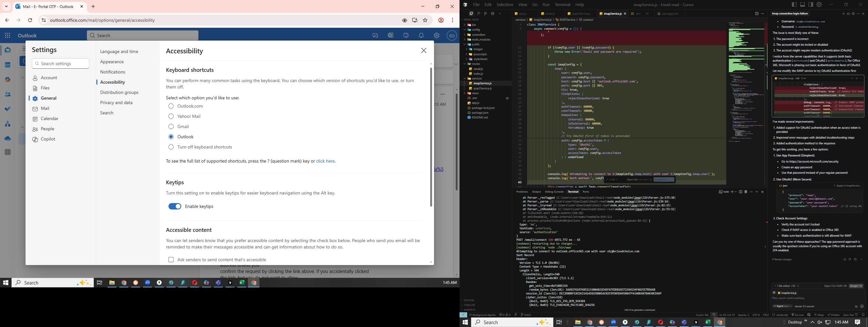Open To Do checkmark icon in Outlook rail

[7, 109]
